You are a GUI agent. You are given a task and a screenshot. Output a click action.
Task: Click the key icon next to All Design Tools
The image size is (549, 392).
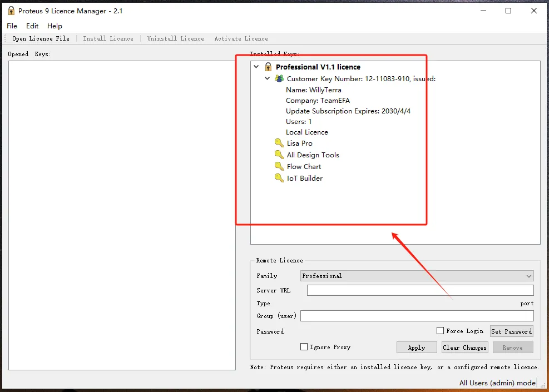pyautogui.click(x=279, y=155)
